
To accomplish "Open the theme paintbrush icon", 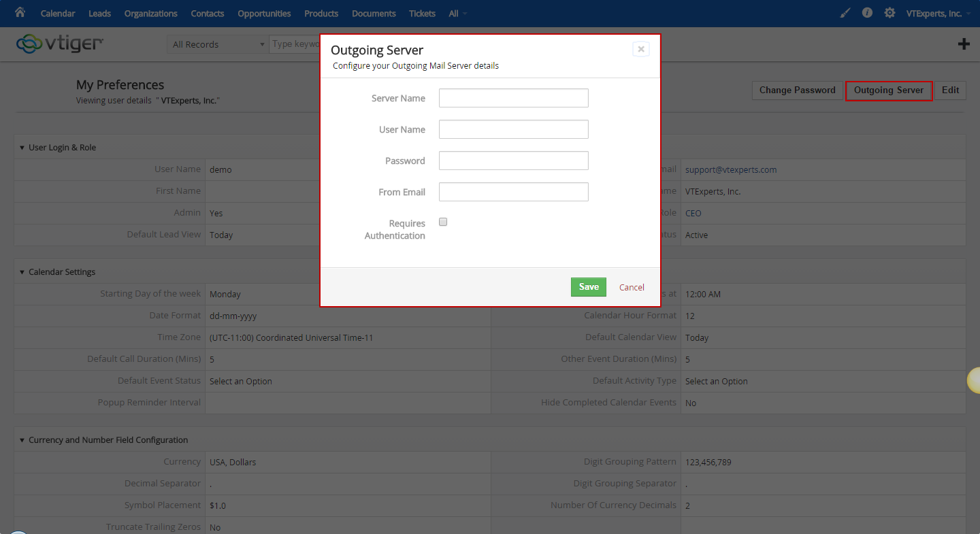I will (x=845, y=13).
